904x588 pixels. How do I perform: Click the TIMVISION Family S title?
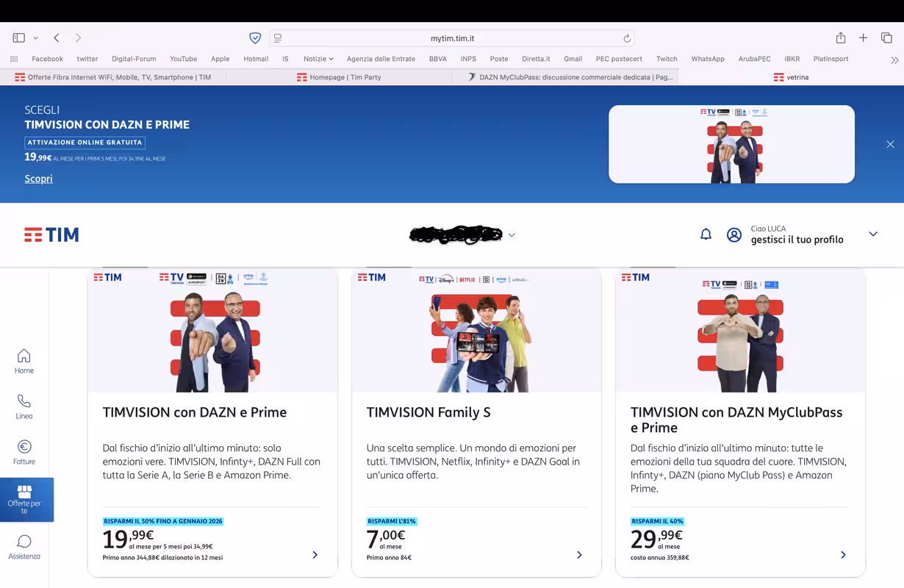coord(428,412)
